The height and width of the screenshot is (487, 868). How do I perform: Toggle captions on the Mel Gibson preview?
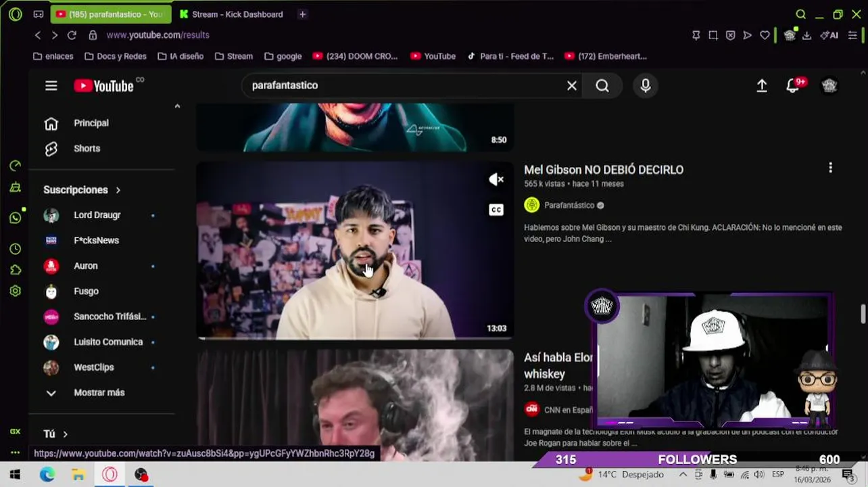pyautogui.click(x=496, y=210)
